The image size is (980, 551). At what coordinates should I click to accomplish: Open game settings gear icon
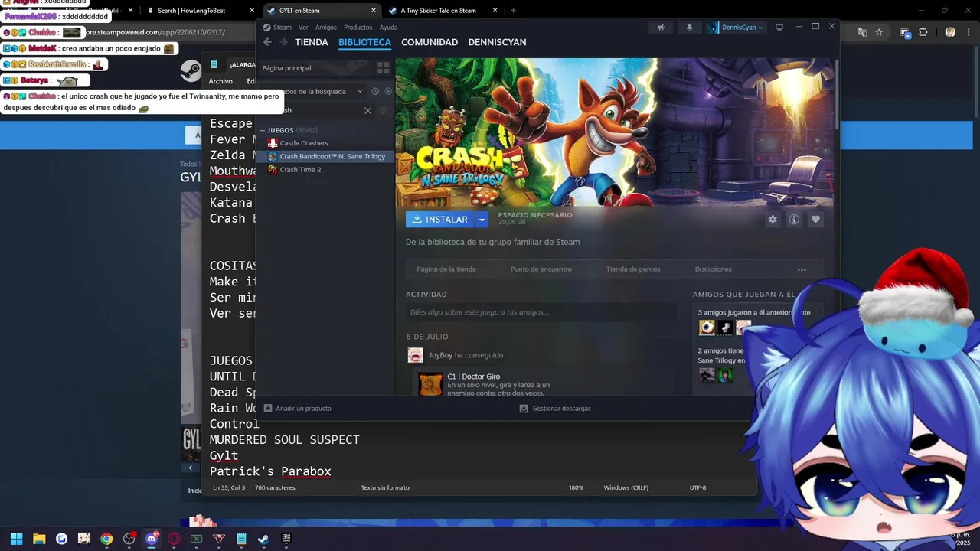click(x=773, y=220)
